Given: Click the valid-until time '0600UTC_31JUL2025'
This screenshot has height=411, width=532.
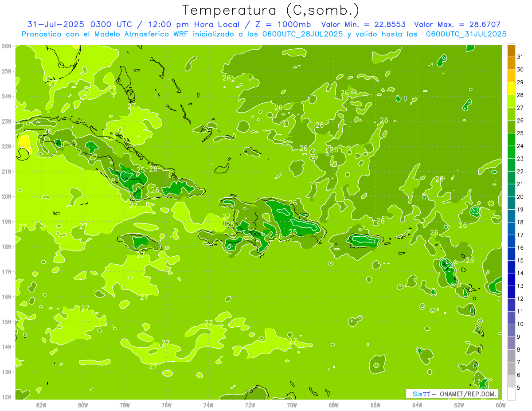Looking at the screenshot, I should pos(466,34).
